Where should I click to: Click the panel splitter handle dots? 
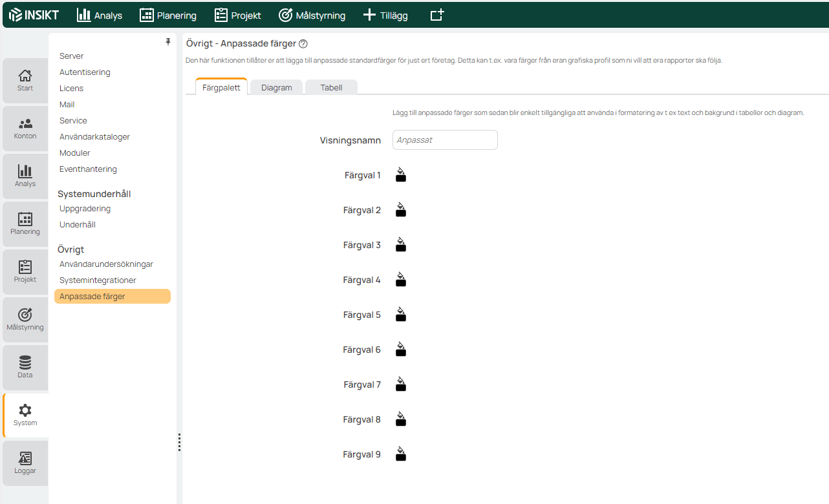click(179, 442)
